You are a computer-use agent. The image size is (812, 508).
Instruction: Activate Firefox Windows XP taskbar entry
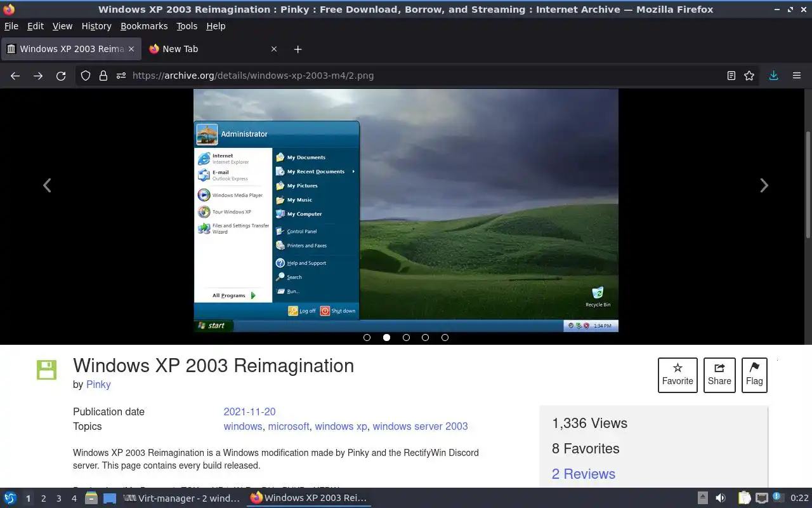tap(309, 498)
